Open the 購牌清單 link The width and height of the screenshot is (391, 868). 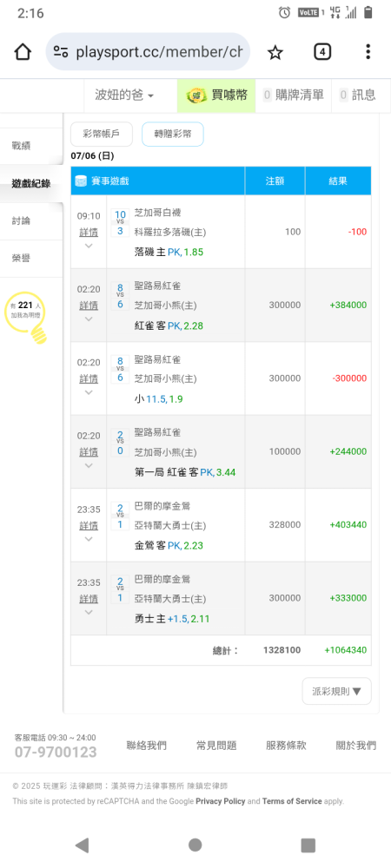coord(294,95)
